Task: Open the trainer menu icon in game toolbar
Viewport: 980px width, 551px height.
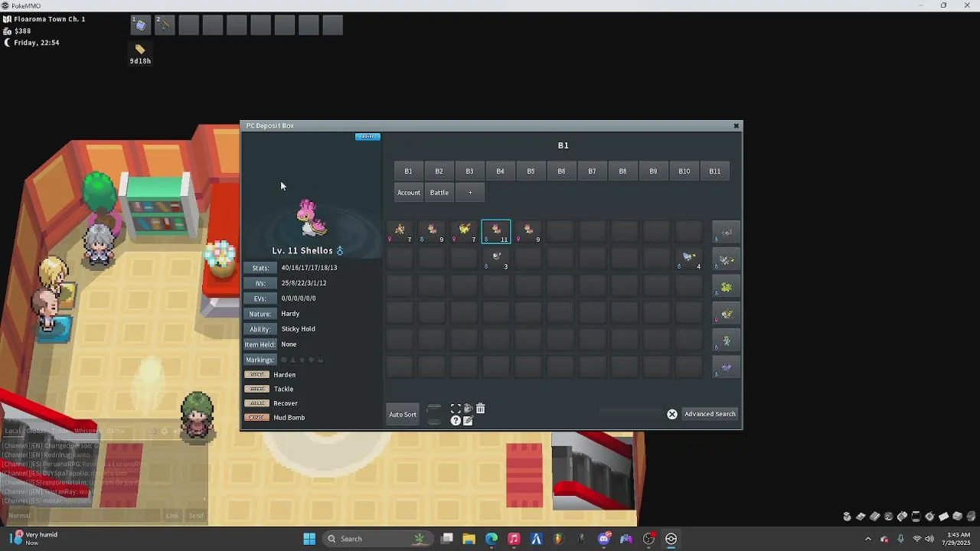Action: click(x=861, y=517)
